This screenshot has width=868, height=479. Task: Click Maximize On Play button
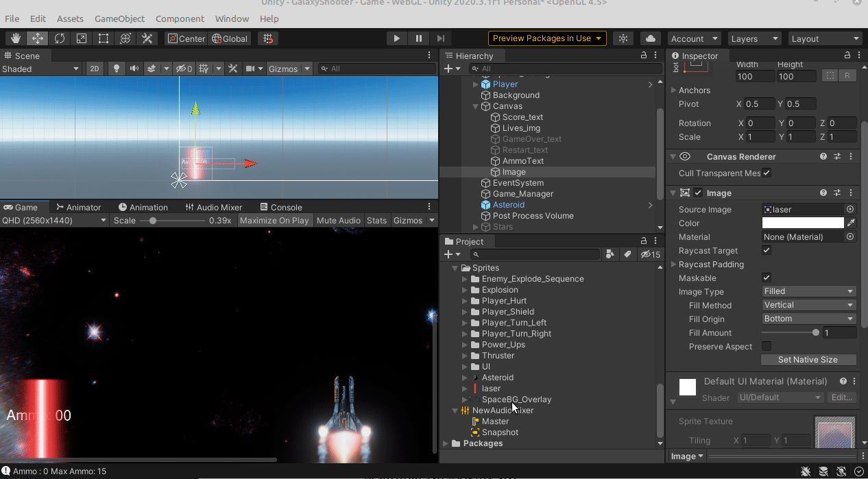coord(274,221)
